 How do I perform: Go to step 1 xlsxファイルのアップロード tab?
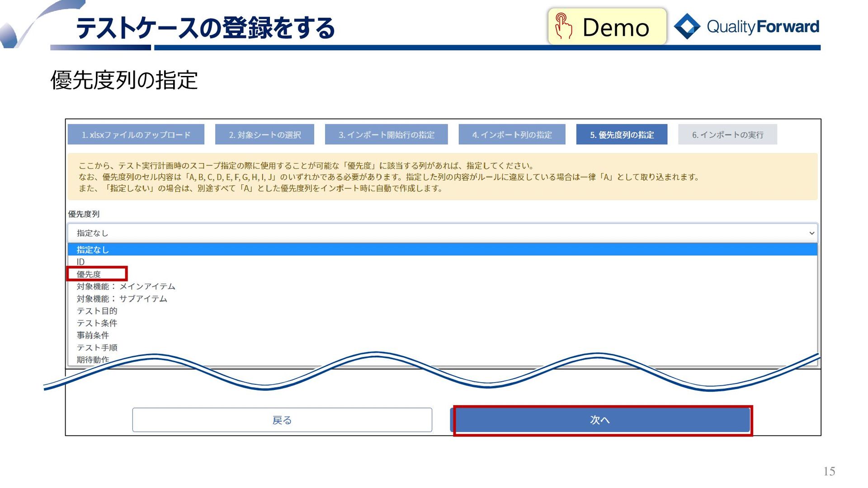coord(136,135)
